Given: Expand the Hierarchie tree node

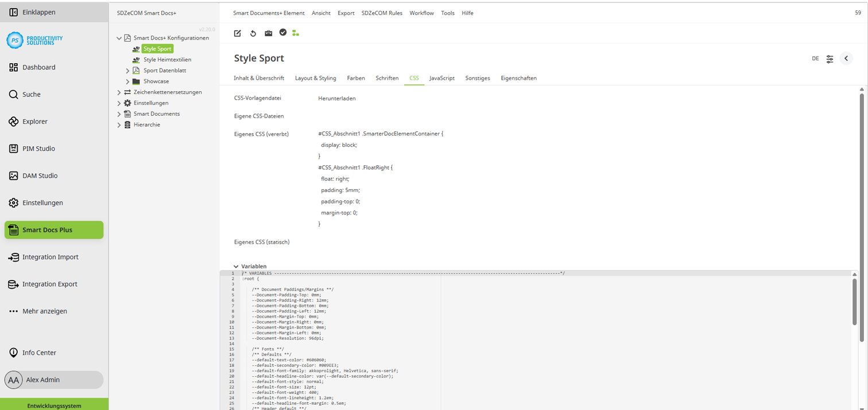Looking at the screenshot, I should pos(119,125).
